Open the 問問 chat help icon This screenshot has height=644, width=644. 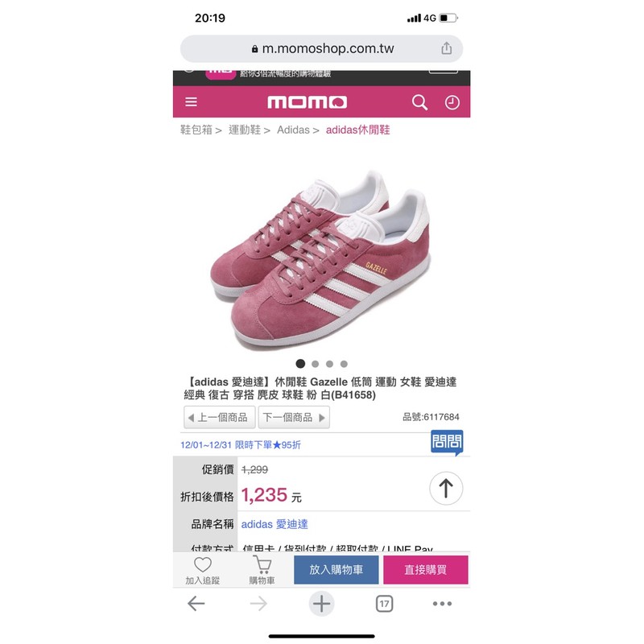(x=447, y=443)
